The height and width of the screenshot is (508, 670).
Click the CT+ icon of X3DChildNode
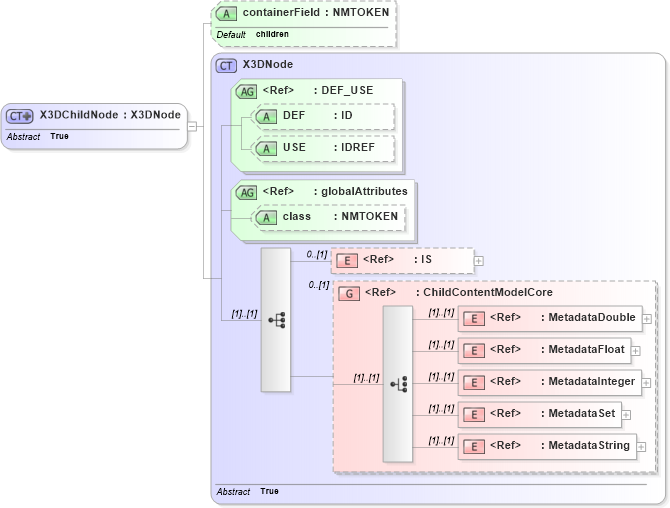[x=19, y=116]
